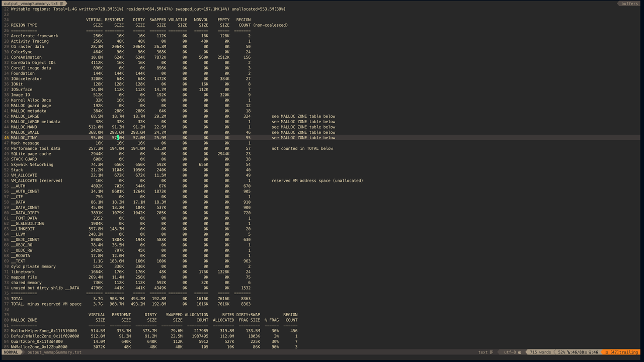Click the utf-8 encoding indicator
The height and width of the screenshot is (362, 644).
pos(509,352)
